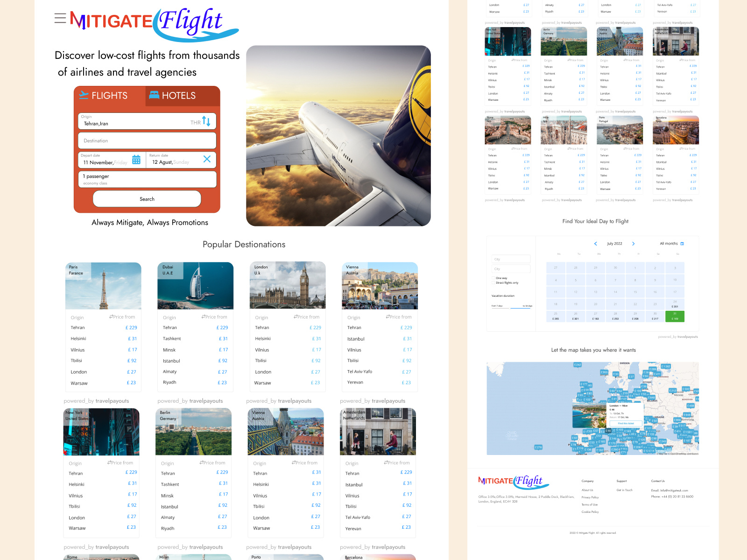Swap origin and destination with the arrows icon

pyautogui.click(x=205, y=121)
